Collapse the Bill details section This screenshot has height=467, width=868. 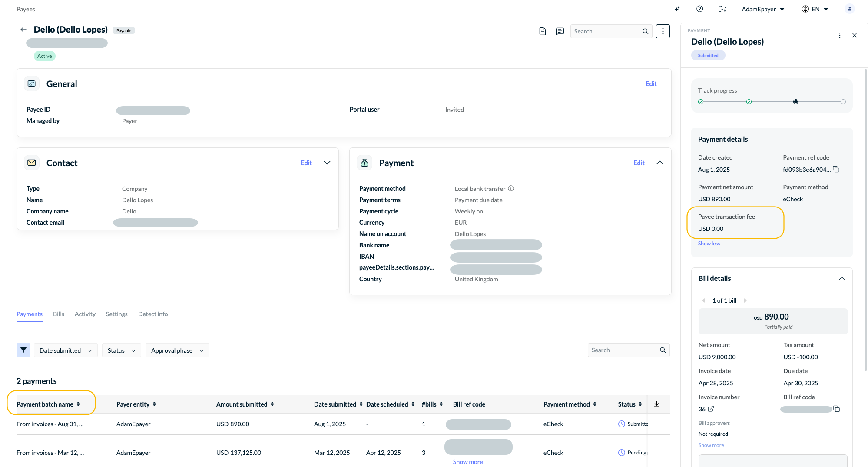(842, 278)
